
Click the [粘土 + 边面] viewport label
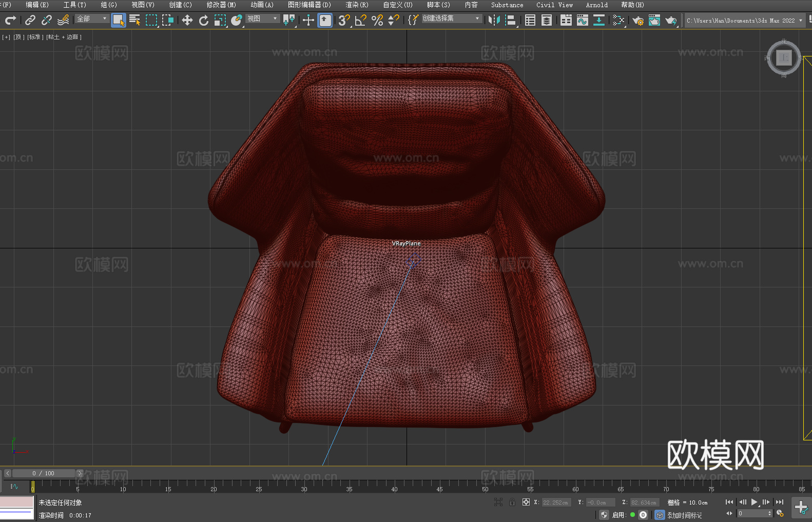[x=64, y=37]
